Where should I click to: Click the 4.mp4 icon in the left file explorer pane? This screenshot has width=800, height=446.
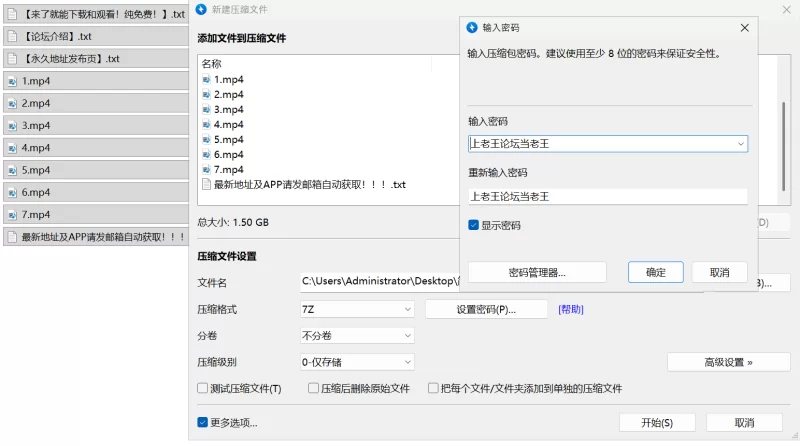[x=12, y=148]
